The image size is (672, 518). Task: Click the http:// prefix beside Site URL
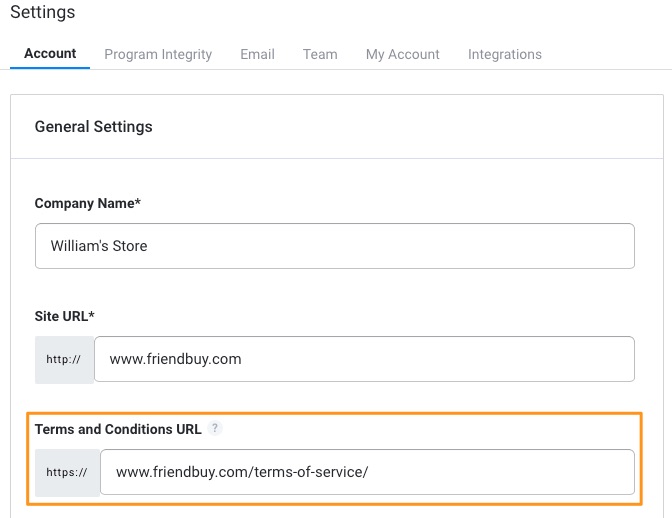click(64, 359)
